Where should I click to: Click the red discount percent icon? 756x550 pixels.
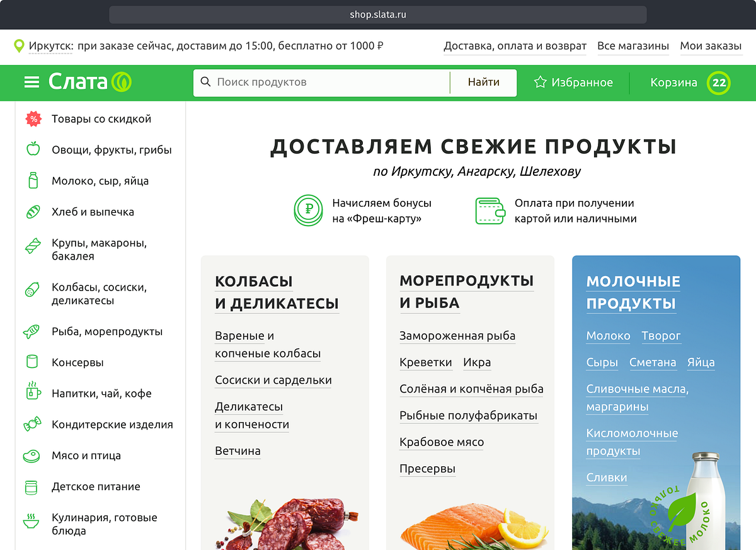(33, 118)
